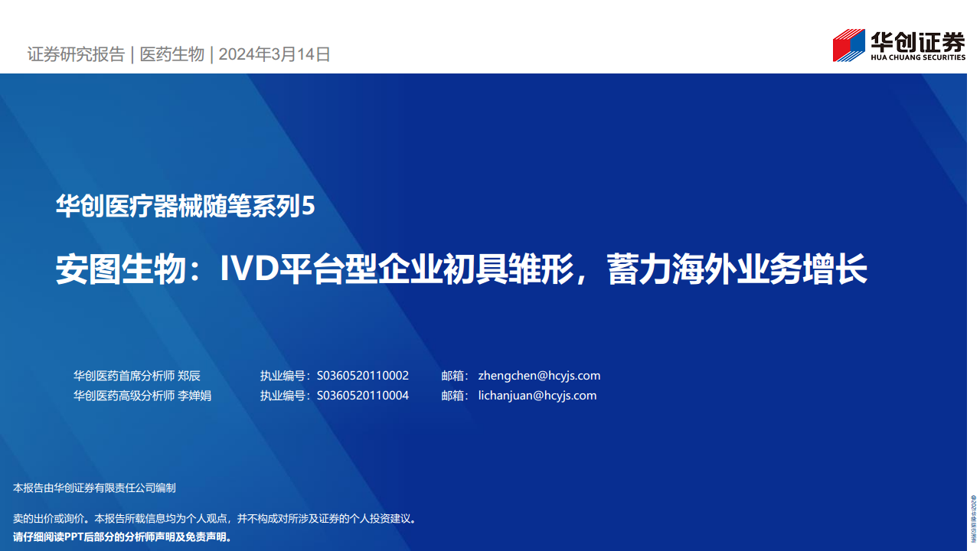Click email zhengchen@hcyjs.com
The height and width of the screenshot is (551, 980).
pos(539,376)
